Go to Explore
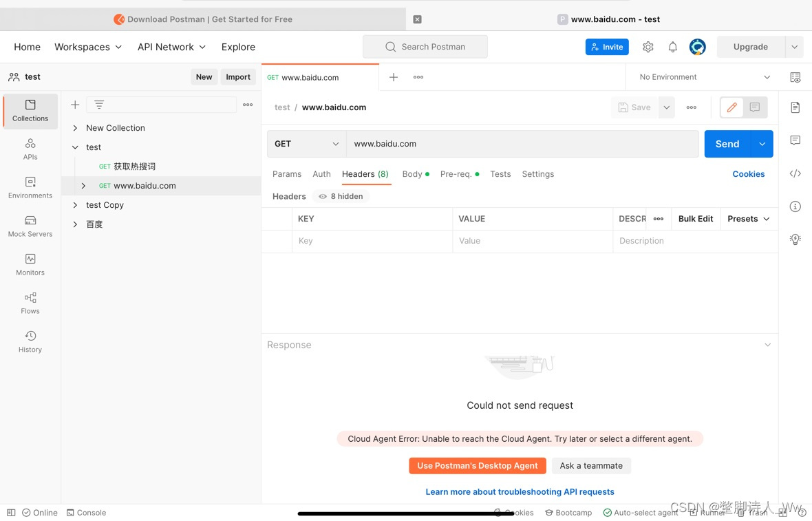Viewport: 812px width, 521px height. pyautogui.click(x=238, y=47)
